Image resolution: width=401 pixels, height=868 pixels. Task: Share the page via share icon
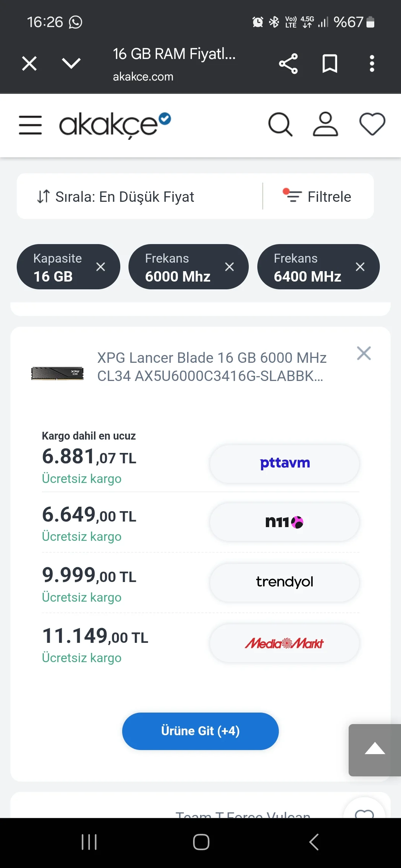coord(288,64)
